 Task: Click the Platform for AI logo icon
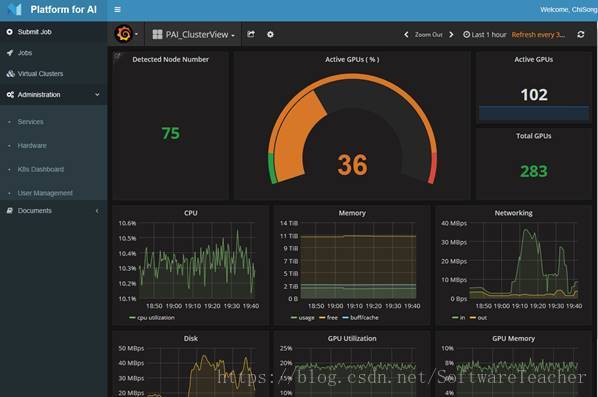click(14, 9)
